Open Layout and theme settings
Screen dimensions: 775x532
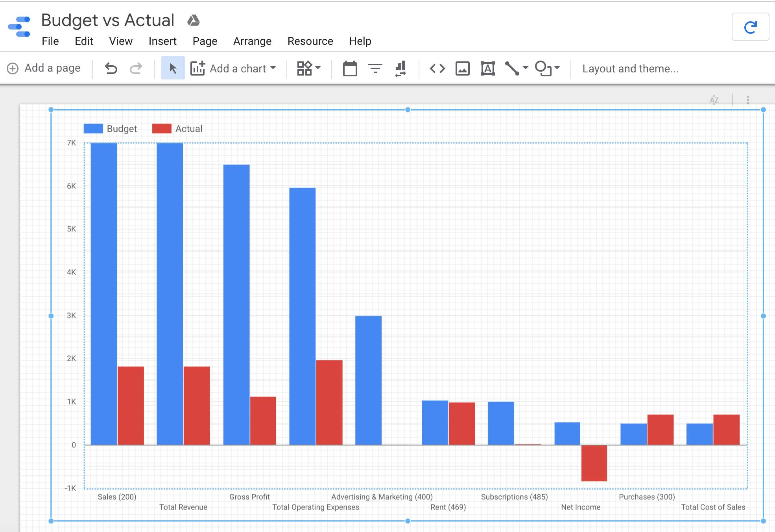630,68
